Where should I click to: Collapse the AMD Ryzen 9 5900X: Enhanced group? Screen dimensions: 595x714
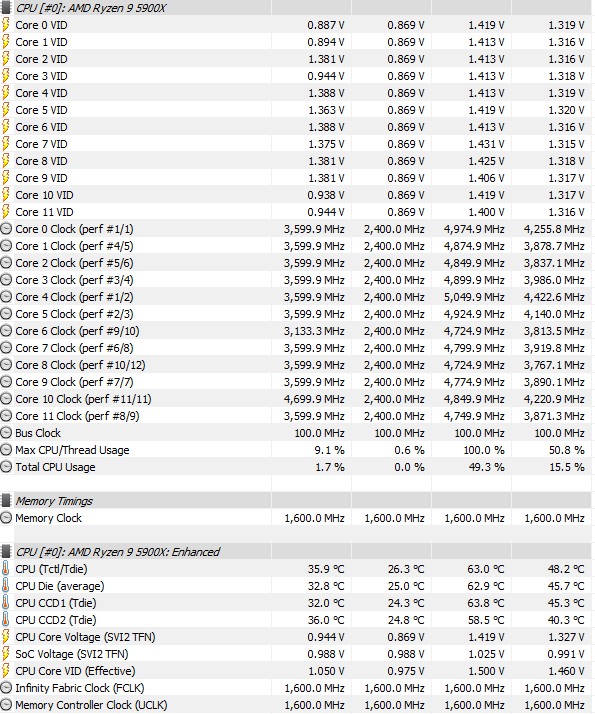[117, 552]
